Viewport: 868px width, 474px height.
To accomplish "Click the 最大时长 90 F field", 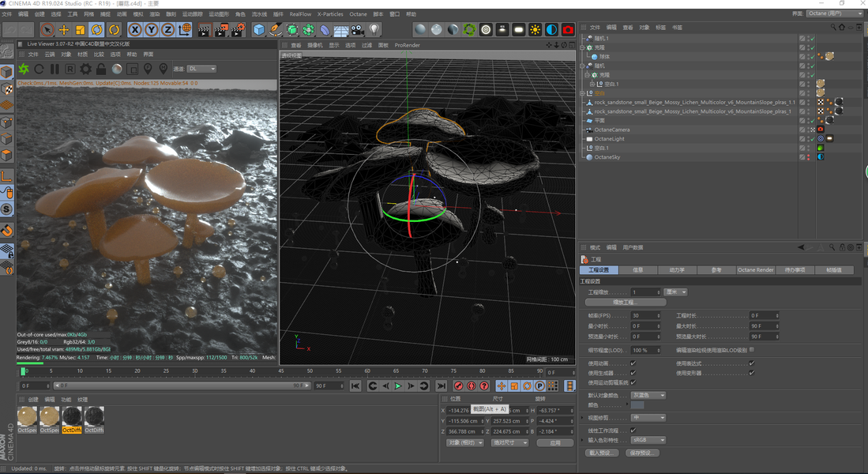I will [765, 326].
